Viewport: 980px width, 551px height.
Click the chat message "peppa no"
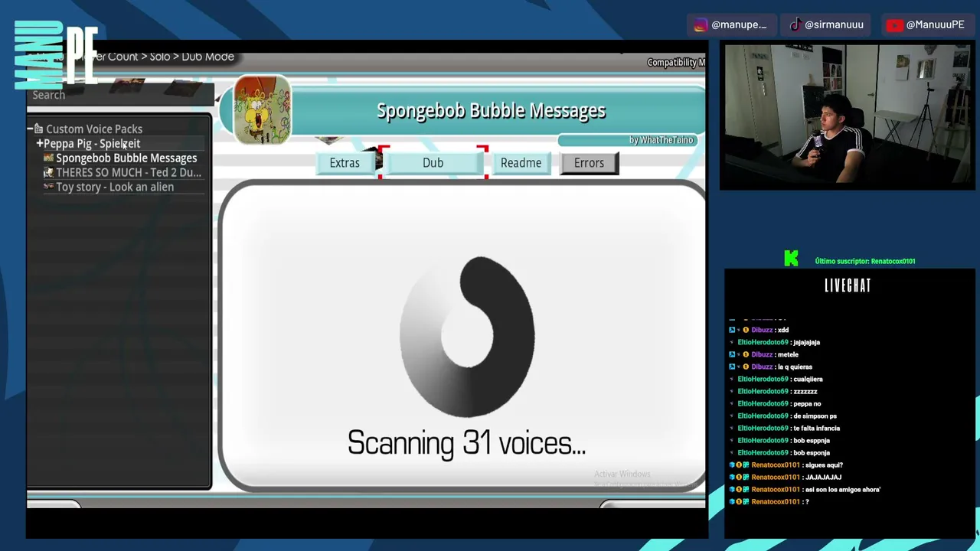[x=807, y=403]
